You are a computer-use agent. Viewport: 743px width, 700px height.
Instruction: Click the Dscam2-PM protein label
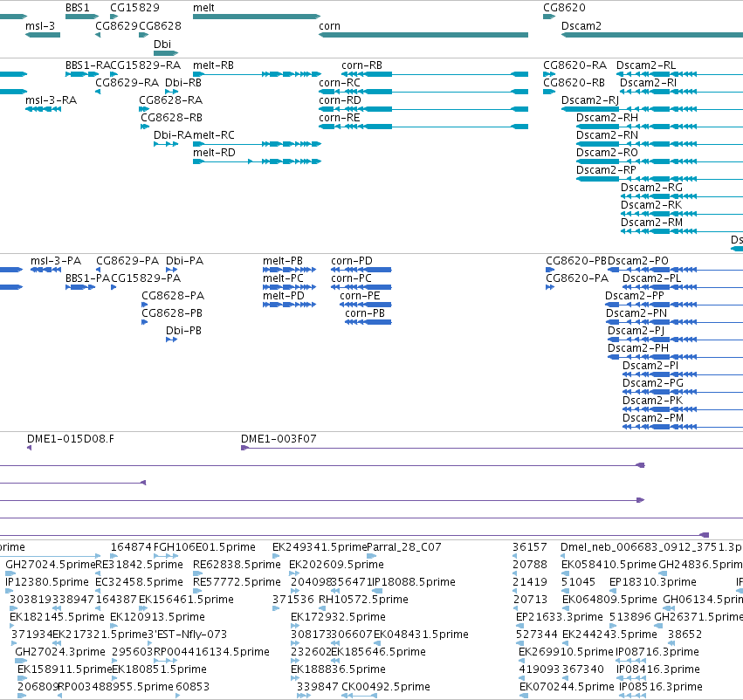[653, 418]
